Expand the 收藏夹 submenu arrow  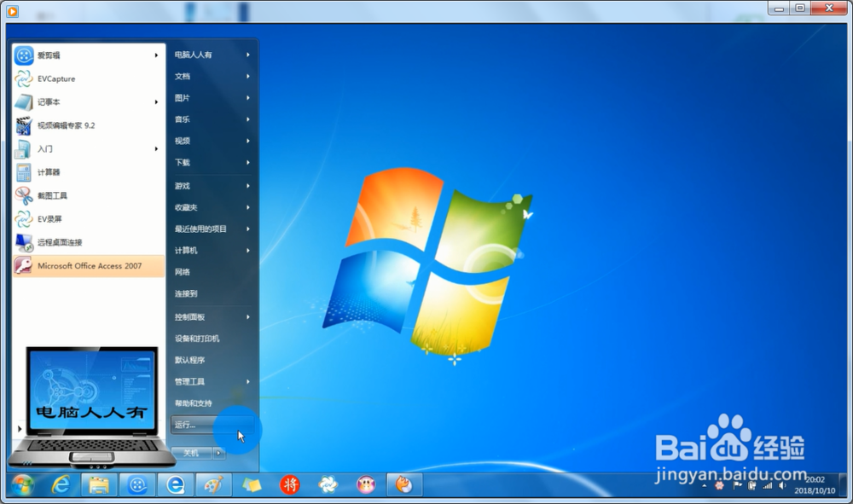click(x=248, y=207)
